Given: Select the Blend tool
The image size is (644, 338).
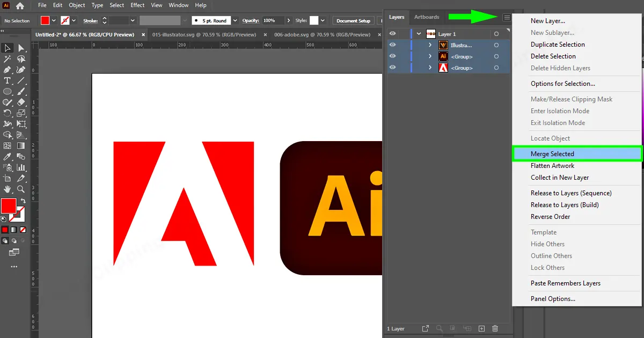Looking at the screenshot, I should pos(21,157).
